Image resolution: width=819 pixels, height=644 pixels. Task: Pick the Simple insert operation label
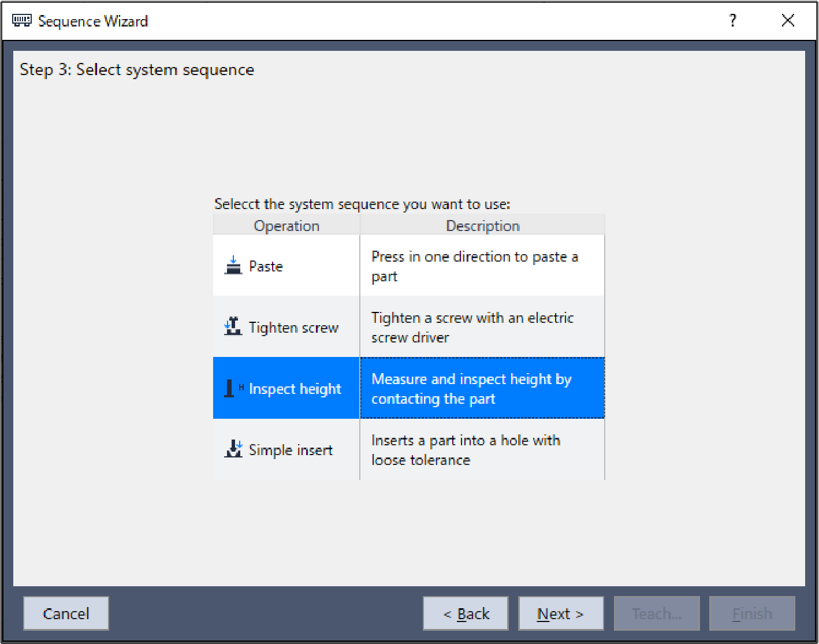click(291, 450)
